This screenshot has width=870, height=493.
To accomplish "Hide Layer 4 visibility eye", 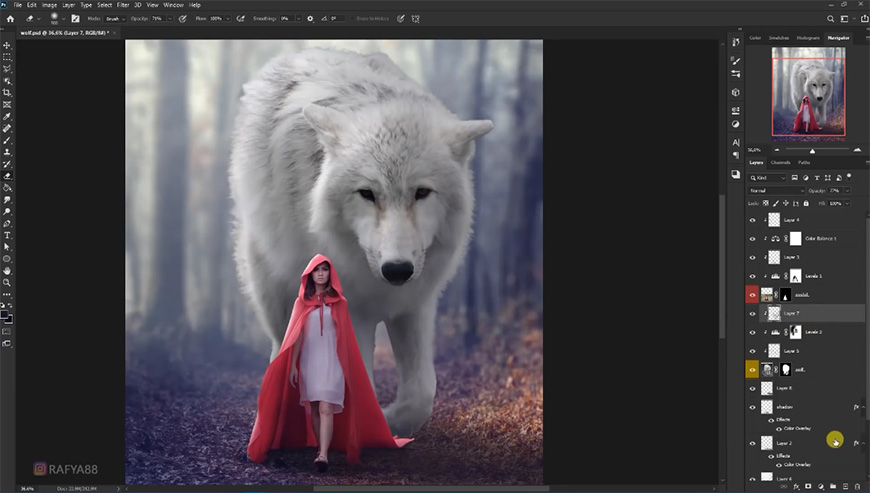I will pos(752,220).
